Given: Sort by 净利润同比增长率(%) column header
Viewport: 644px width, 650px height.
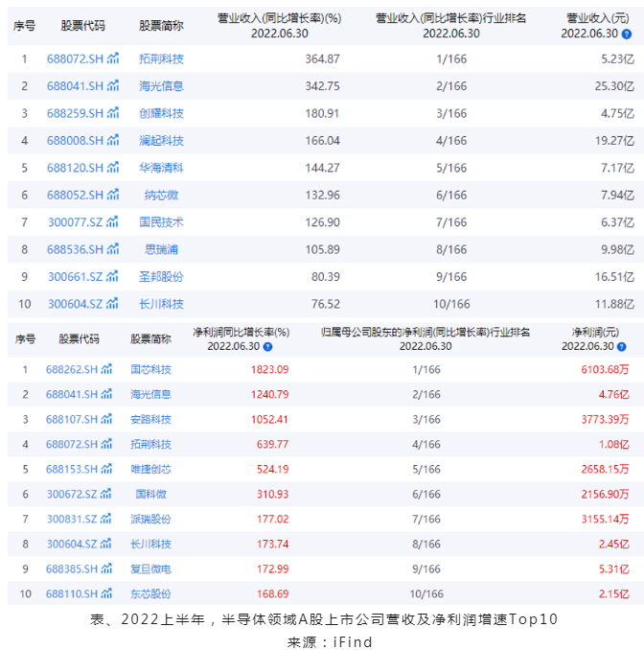Looking at the screenshot, I should pos(241,339).
